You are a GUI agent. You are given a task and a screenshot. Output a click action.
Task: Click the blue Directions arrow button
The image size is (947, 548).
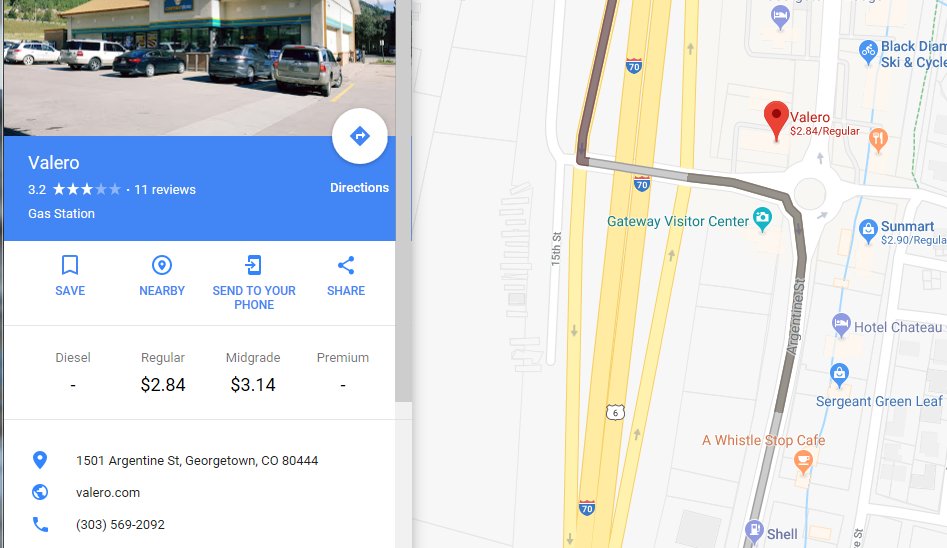click(x=359, y=136)
